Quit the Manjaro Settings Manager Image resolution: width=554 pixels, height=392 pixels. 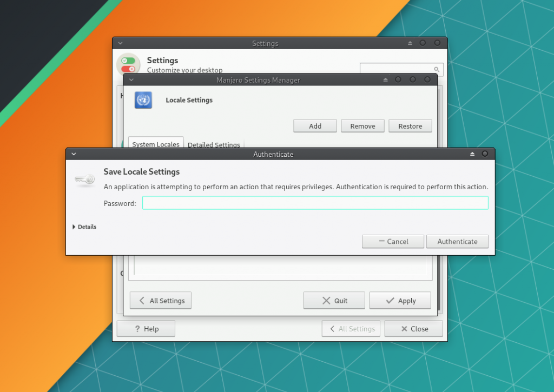pos(334,301)
